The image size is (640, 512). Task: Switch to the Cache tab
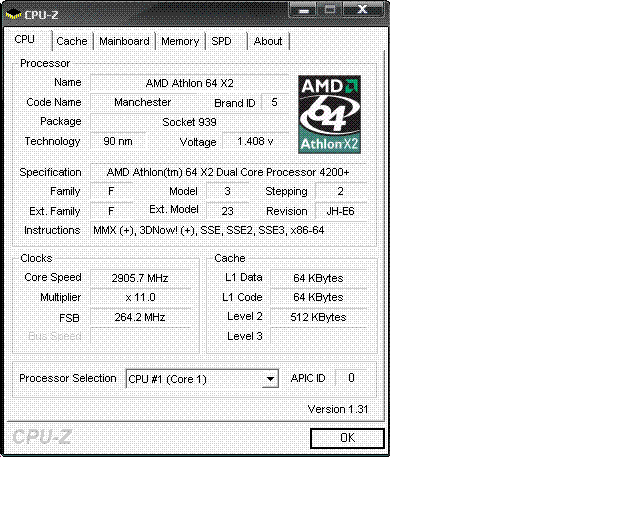pos(71,41)
